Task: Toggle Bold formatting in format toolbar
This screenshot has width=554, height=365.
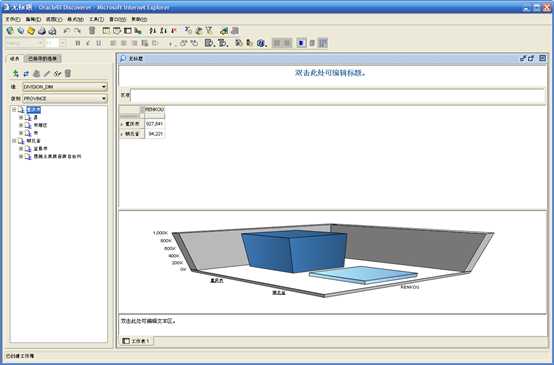Action: point(78,43)
